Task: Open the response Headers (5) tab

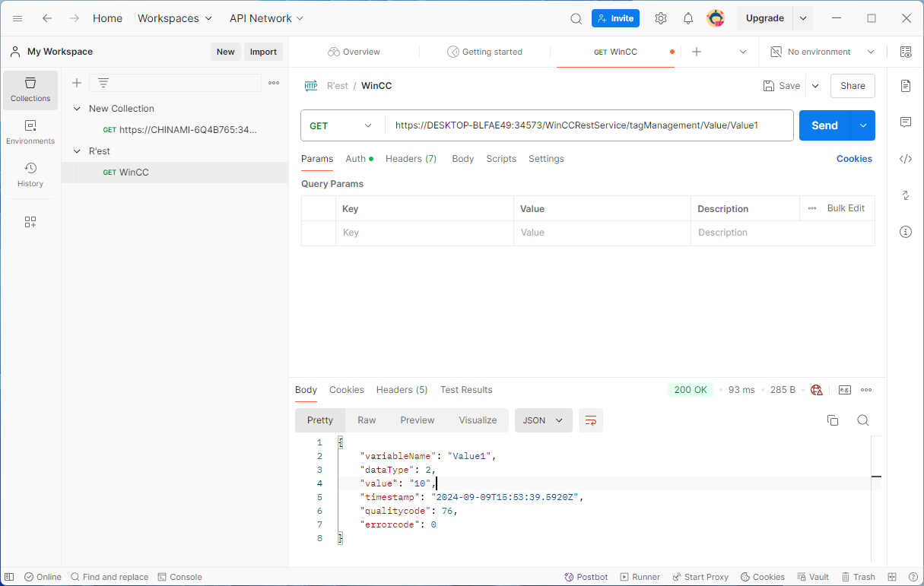Action: pyautogui.click(x=402, y=390)
